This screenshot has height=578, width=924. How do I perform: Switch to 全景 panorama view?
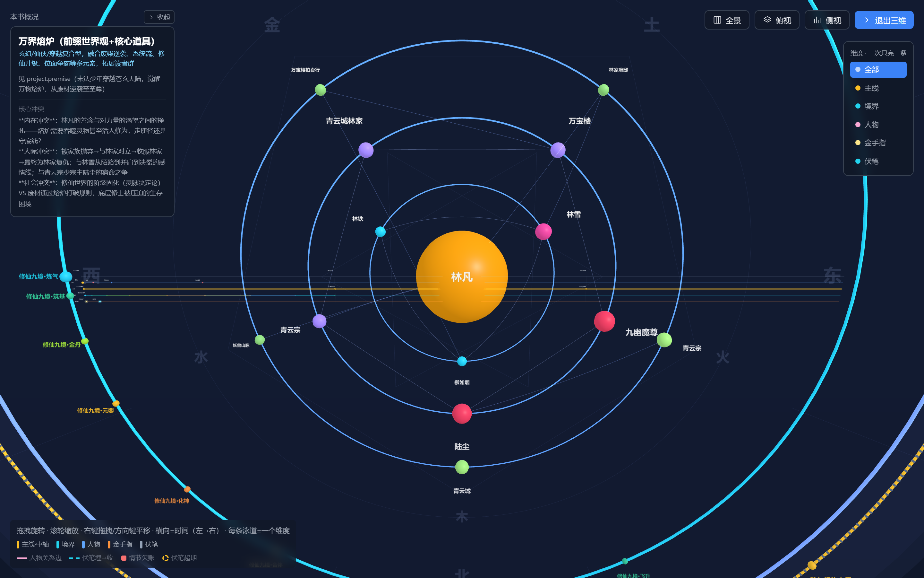(x=727, y=20)
